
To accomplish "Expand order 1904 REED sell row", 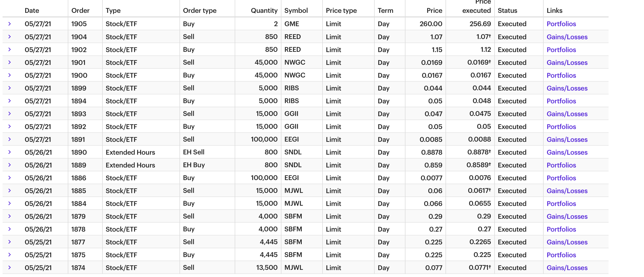I will (10, 37).
